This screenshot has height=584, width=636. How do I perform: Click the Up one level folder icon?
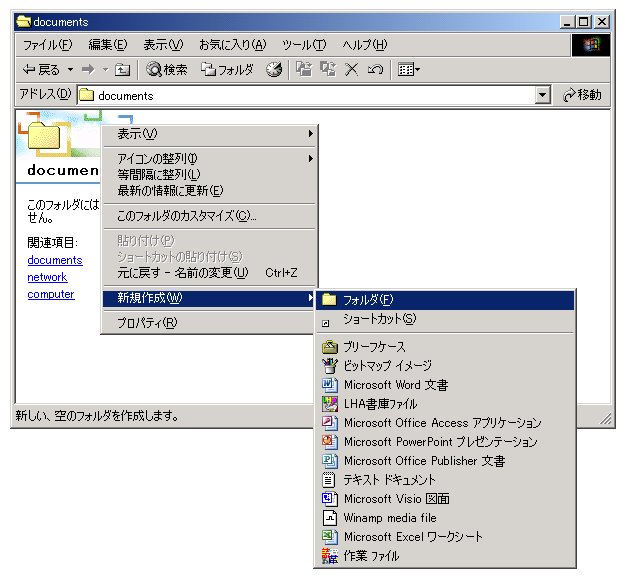[122, 69]
